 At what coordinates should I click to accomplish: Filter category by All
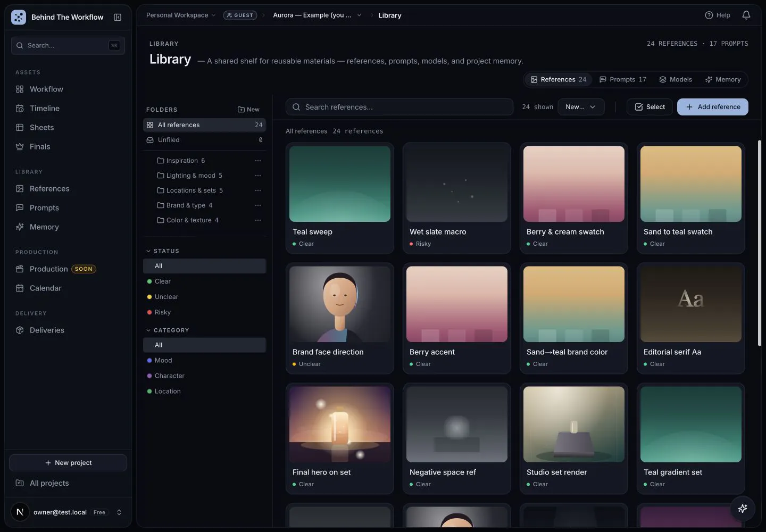pos(204,345)
